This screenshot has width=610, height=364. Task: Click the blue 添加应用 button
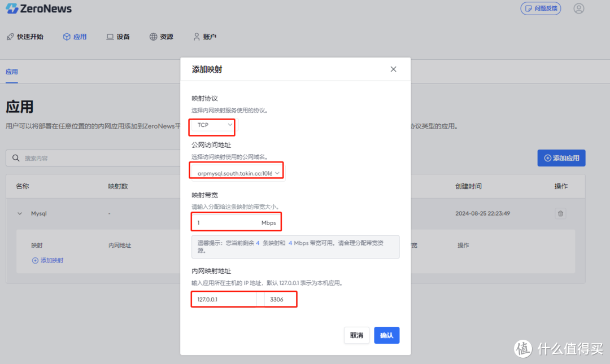(561, 157)
